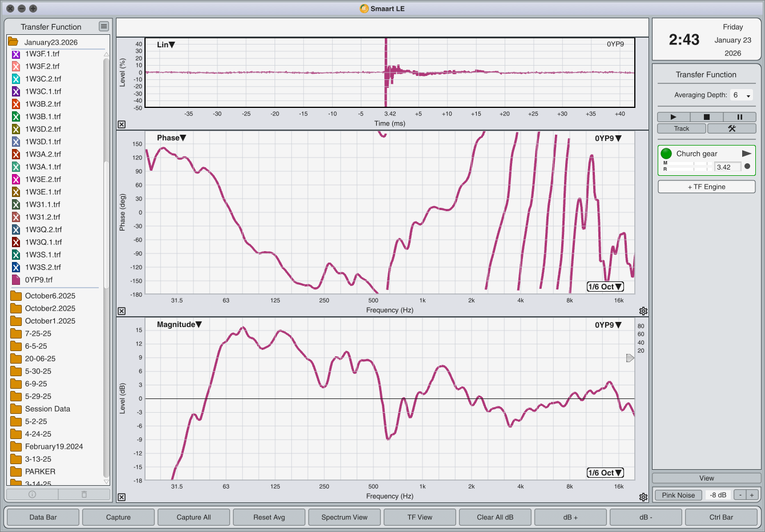The image size is (765, 532).
Task: Click the magnitude plot settings gear
Action: click(x=643, y=497)
